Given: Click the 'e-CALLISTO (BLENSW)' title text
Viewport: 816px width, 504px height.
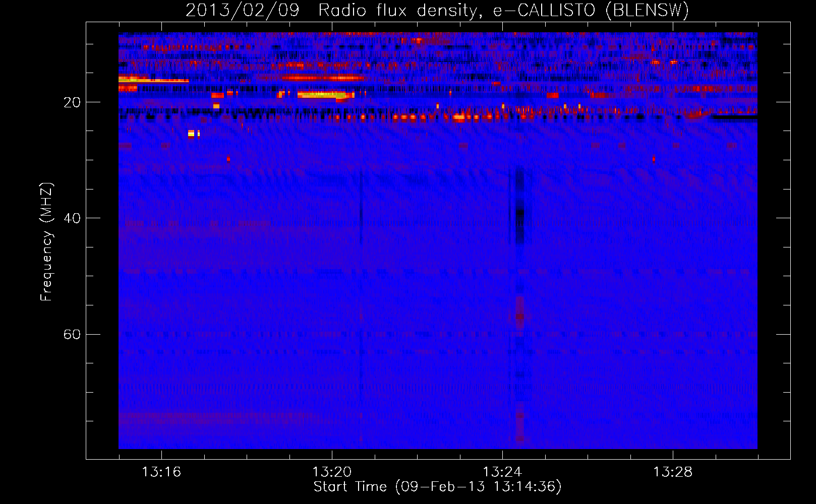Looking at the screenshot, I should pyautogui.click(x=591, y=11).
